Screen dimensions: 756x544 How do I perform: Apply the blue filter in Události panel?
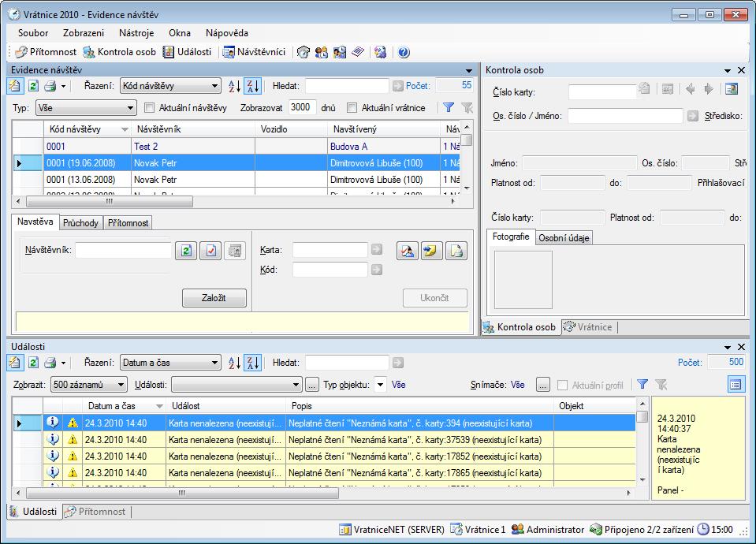click(642, 385)
